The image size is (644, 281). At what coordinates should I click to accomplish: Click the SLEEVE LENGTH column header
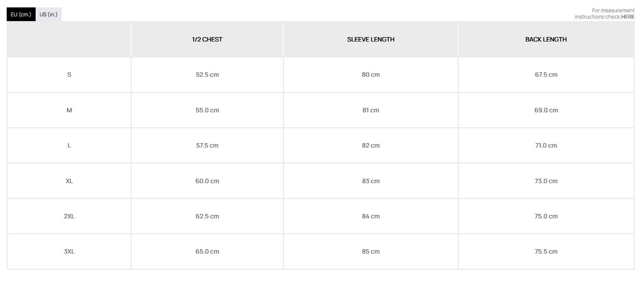370,39
